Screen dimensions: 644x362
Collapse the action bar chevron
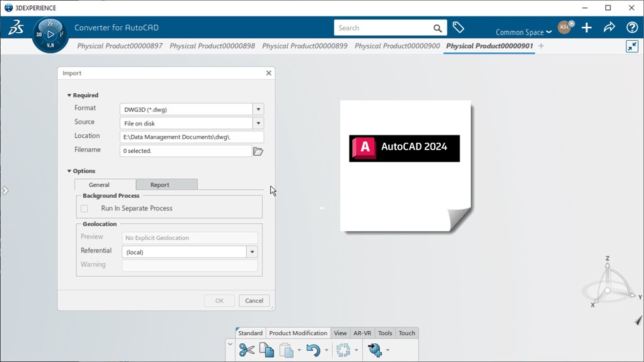click(x=230, y=344)
